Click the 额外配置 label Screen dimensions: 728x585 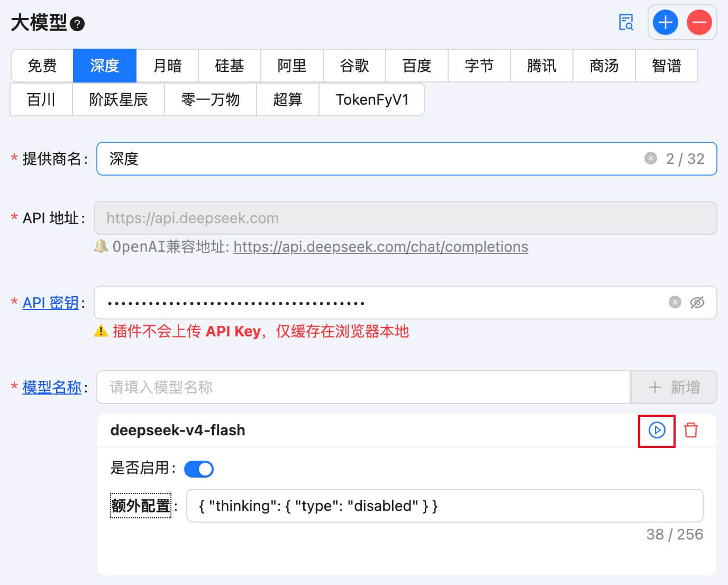click(141, 506)
